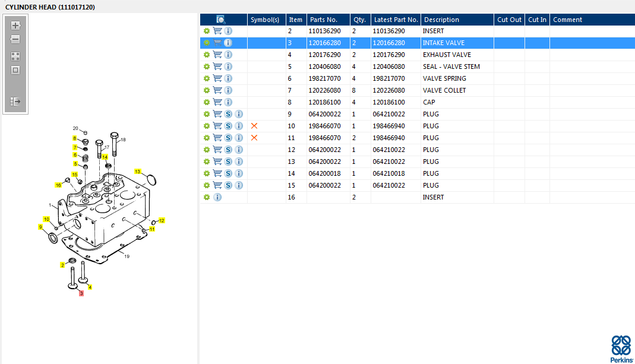
Task: Click the Perkins logo
Action: pos(622,349)
